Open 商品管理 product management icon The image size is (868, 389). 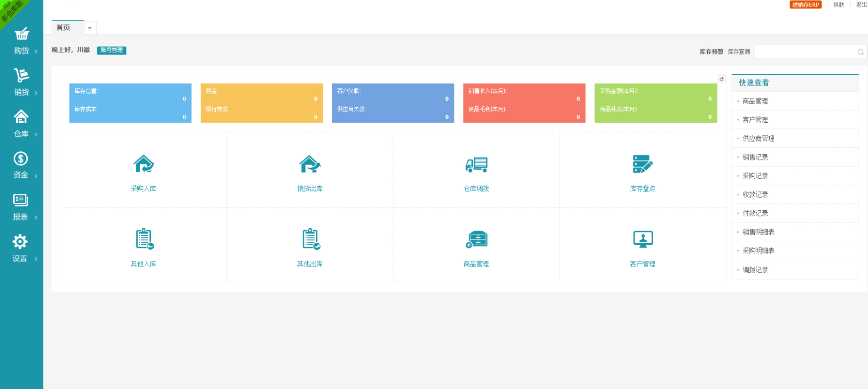(x=476, y=239)
